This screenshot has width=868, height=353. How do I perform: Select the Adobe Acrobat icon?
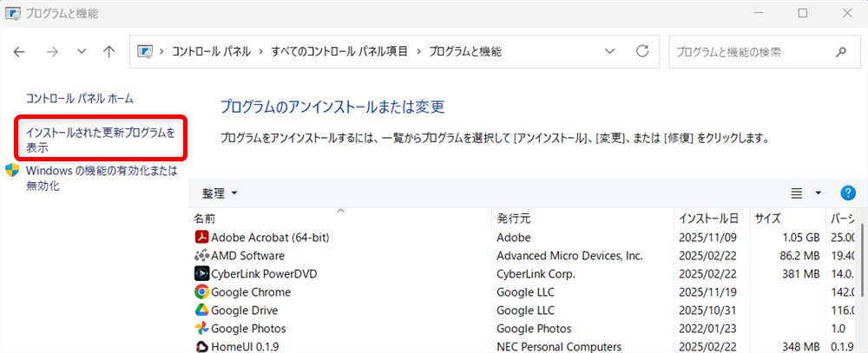201,238
